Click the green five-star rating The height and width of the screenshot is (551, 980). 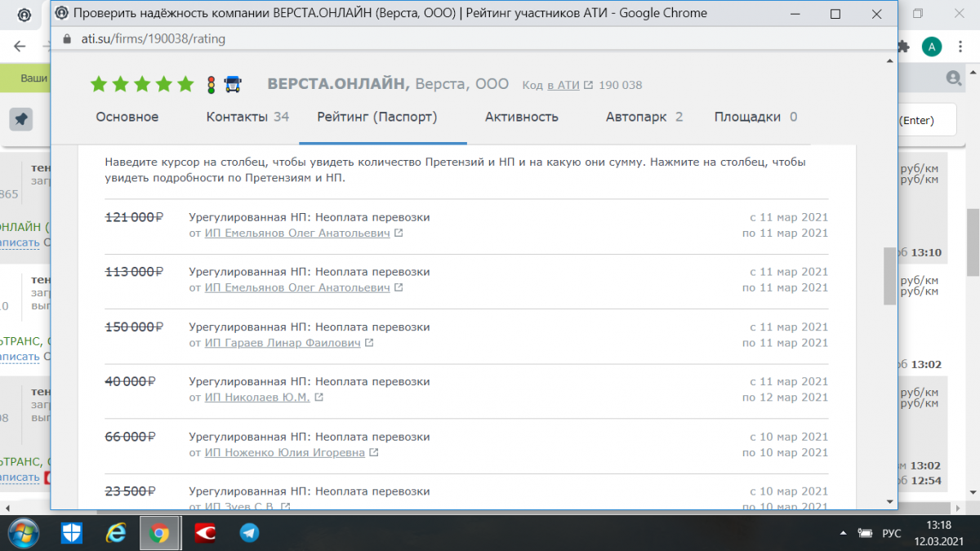(142, 84)
